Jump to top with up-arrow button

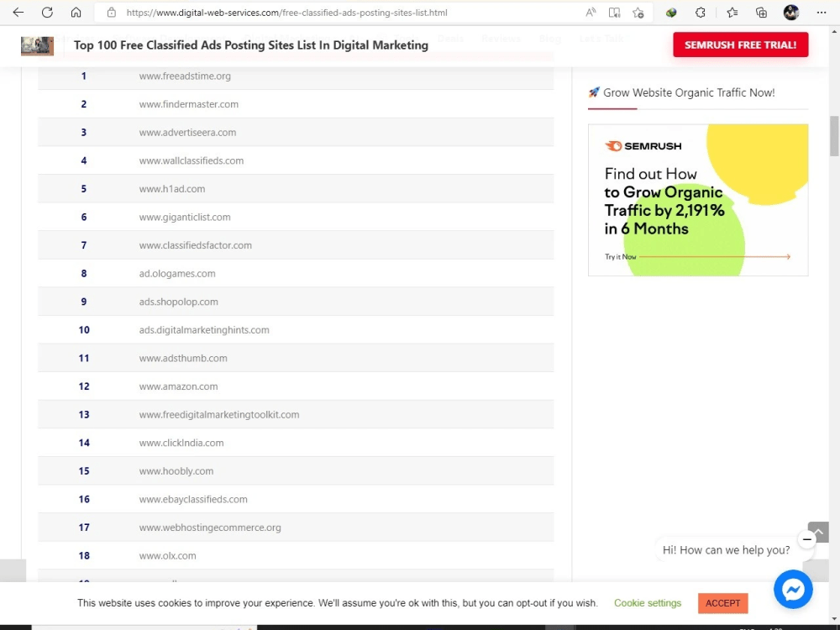coord(818,532)
